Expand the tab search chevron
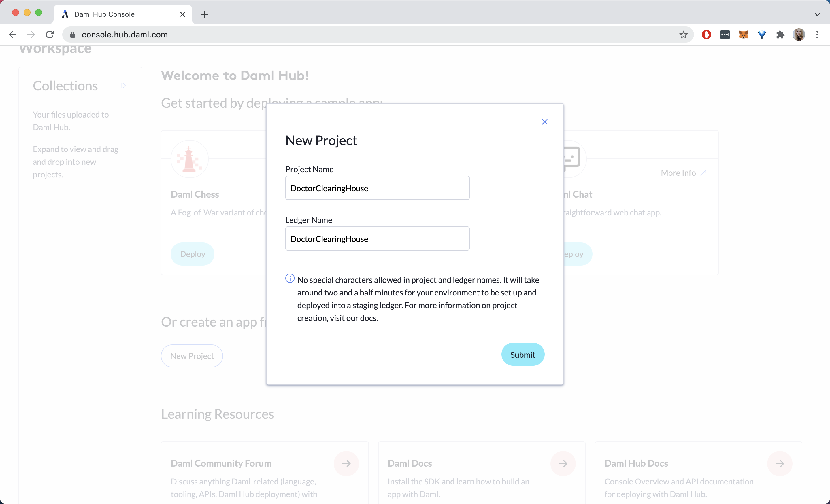This screenshot has height=504, width=830. pos(817,14)
